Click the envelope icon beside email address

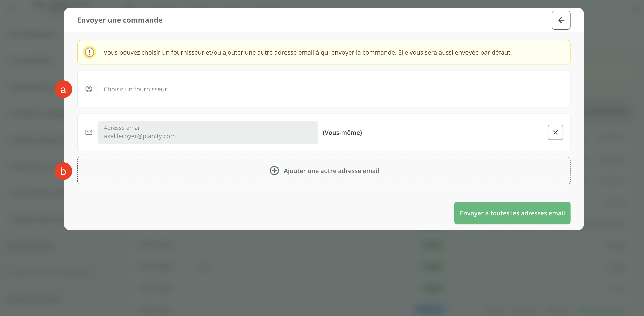click(x=89, y=132)
